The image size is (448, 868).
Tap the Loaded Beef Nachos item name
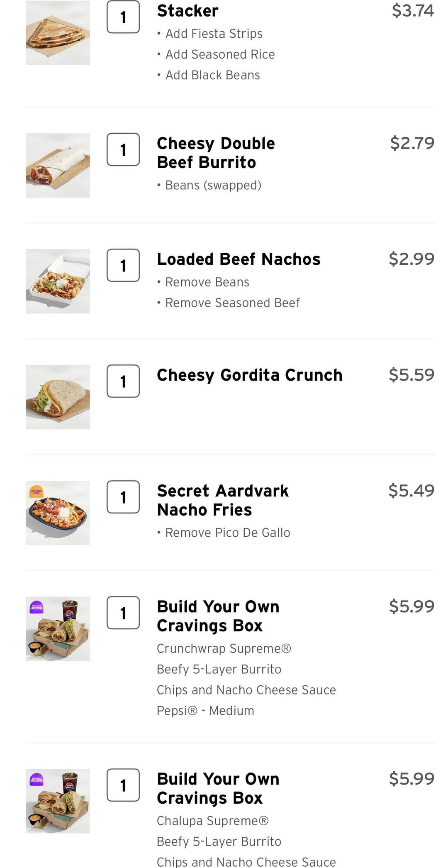239,259
